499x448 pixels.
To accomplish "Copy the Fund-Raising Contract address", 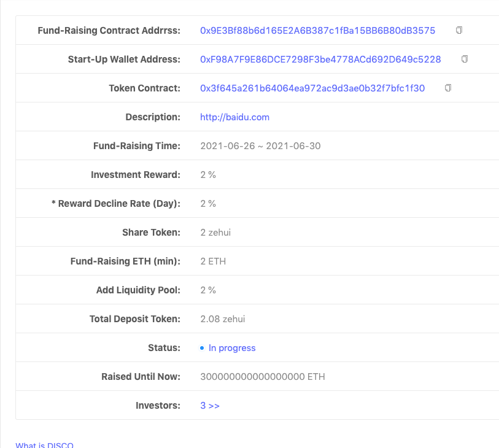I will pyautogui.click(x=459, y=30).
